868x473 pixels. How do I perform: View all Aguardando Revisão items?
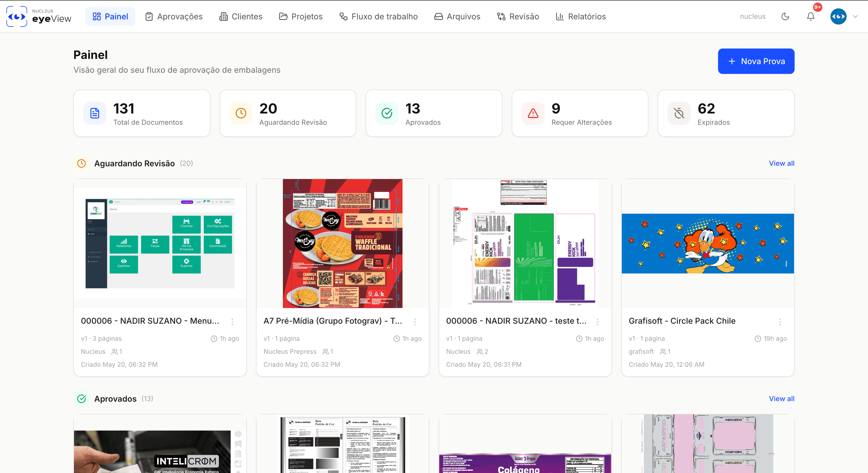781,163
